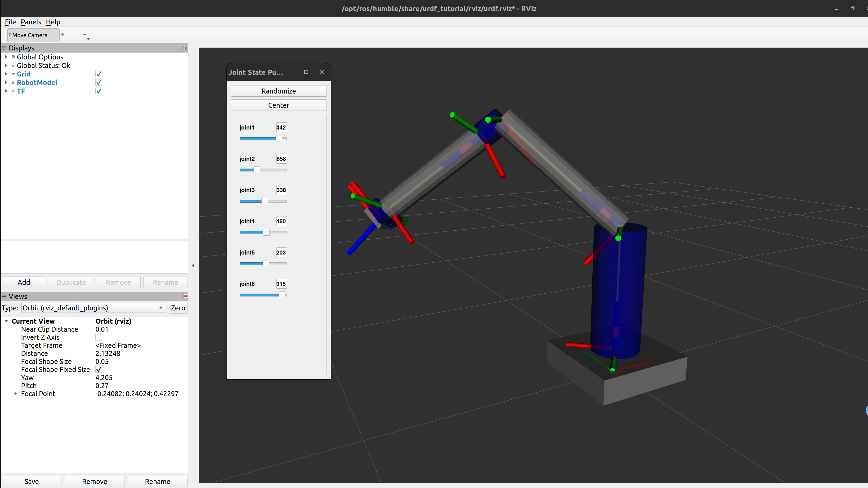868x488 pixels.
Task: Click the Grid display icon
Action: (13, 74)
